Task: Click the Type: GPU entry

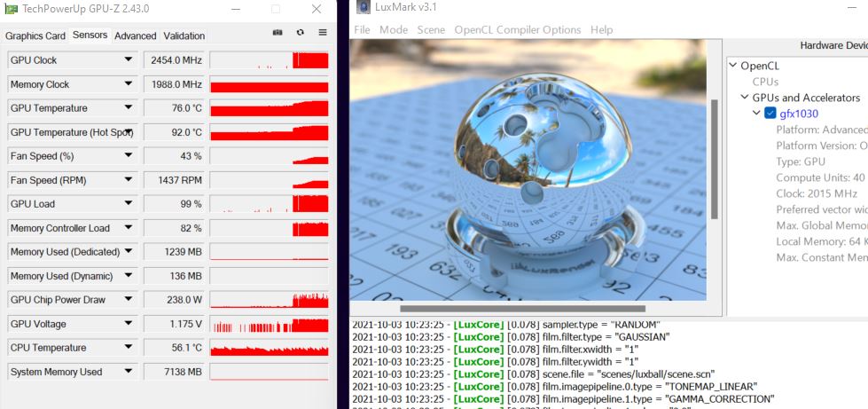Action: tap(801, 161)
